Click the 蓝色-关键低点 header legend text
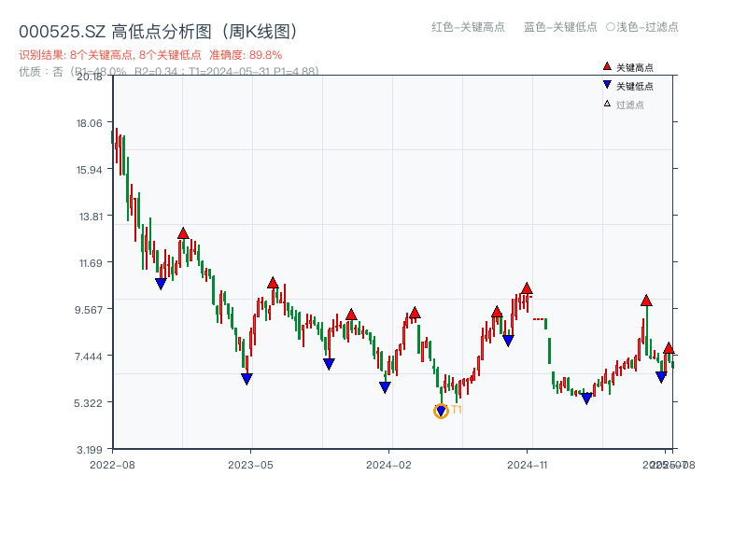Image resolution: width=747 pixels, height=560 pixels. [560, 27]
